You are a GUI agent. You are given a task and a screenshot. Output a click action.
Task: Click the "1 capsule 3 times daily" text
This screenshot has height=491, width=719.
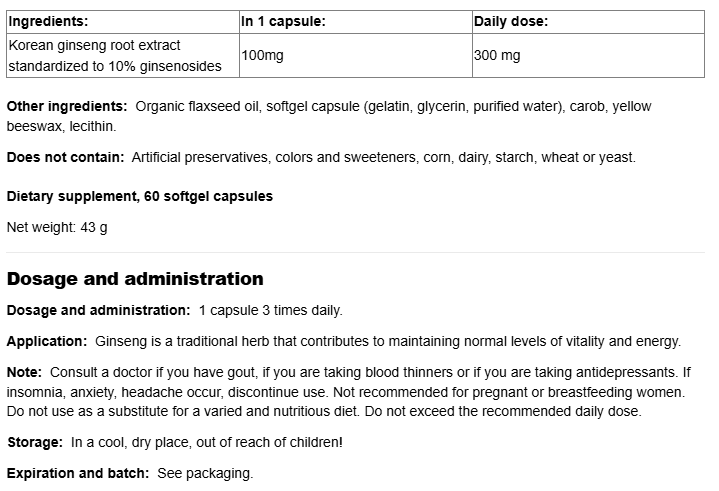point(270,310)
